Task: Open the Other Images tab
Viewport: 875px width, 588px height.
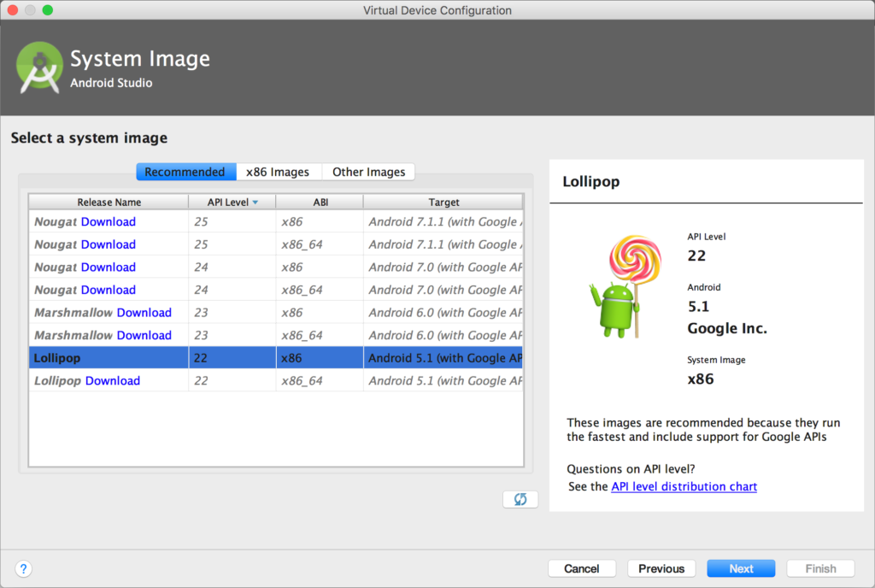Action: [369, 172]
